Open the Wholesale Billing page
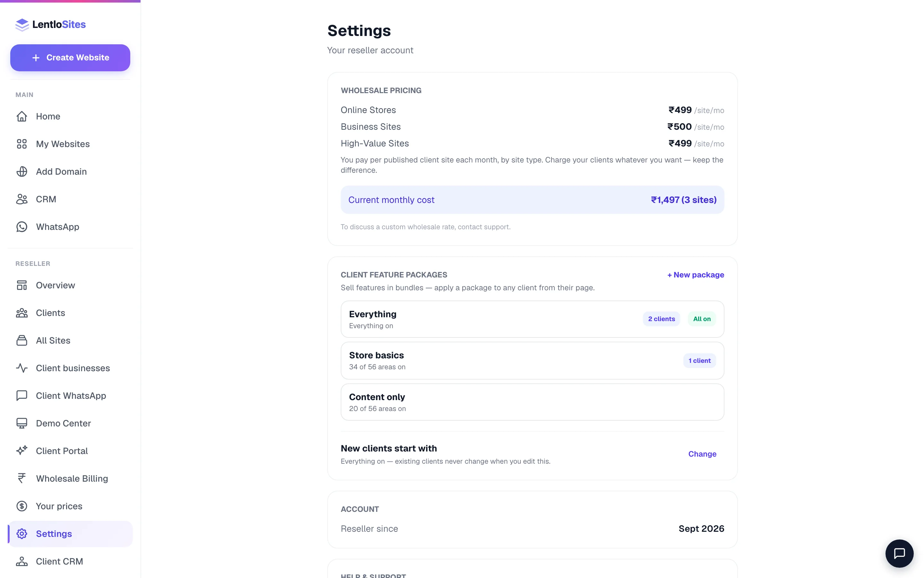The height and width of the screenshot is (578, 924). 70,478
